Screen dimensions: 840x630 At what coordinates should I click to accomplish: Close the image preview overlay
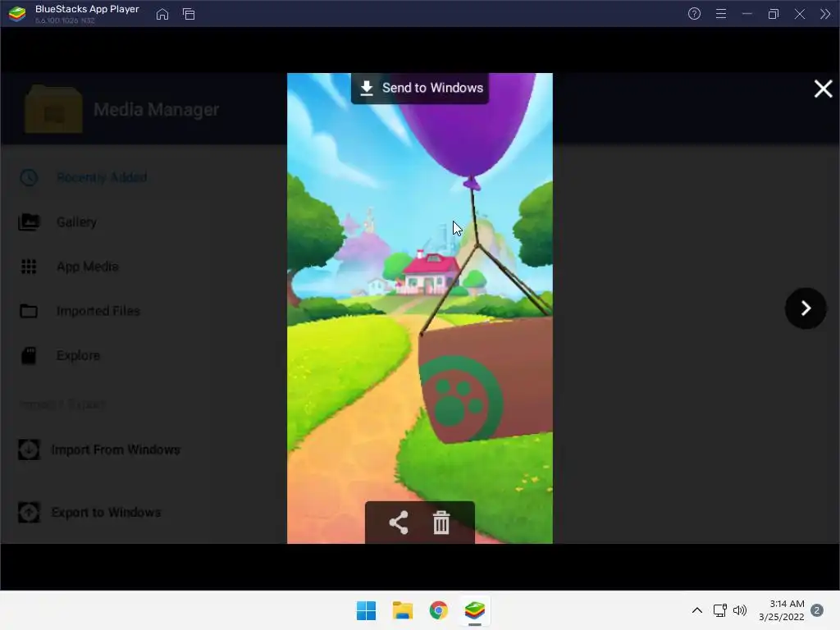(823, 89)
